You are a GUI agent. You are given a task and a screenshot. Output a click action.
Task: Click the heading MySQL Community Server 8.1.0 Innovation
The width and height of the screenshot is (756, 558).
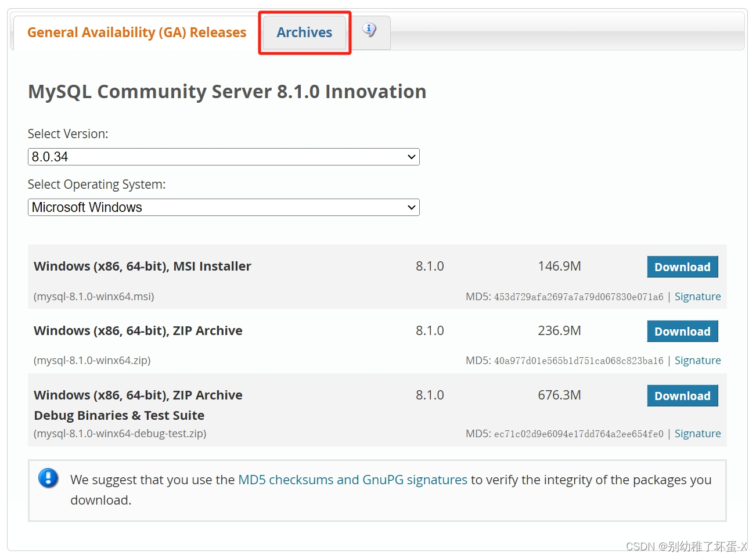pyautogui.click(x=227, y=92)
